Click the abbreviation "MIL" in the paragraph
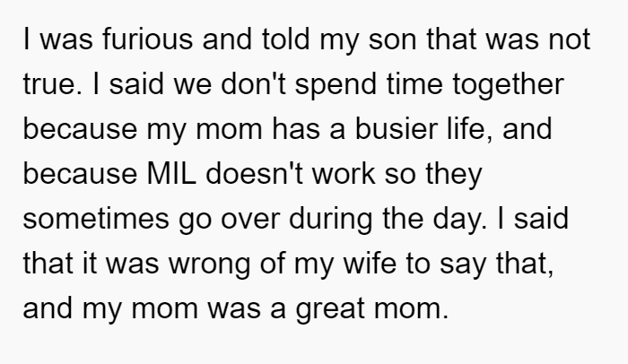 [171, 174]
